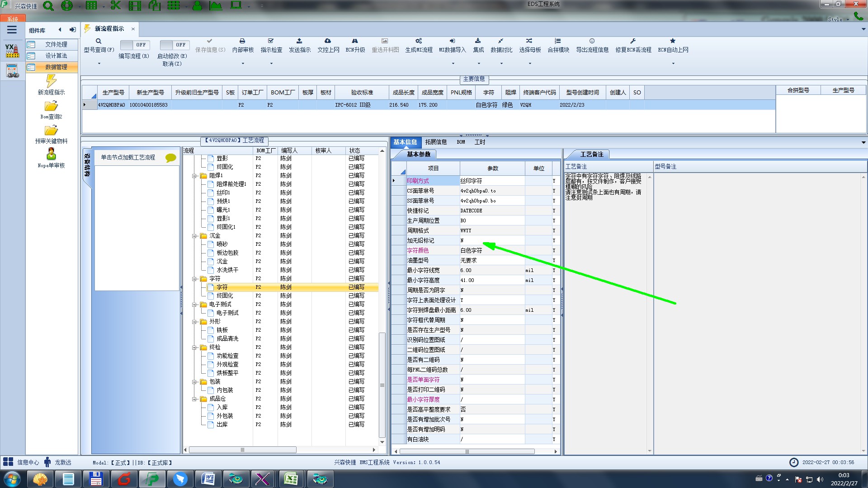Image resolution: width=868 pixels, height=488 pixels.
Task: Click the 生成MI流程 gears icon
Action: tap(419, 41)
